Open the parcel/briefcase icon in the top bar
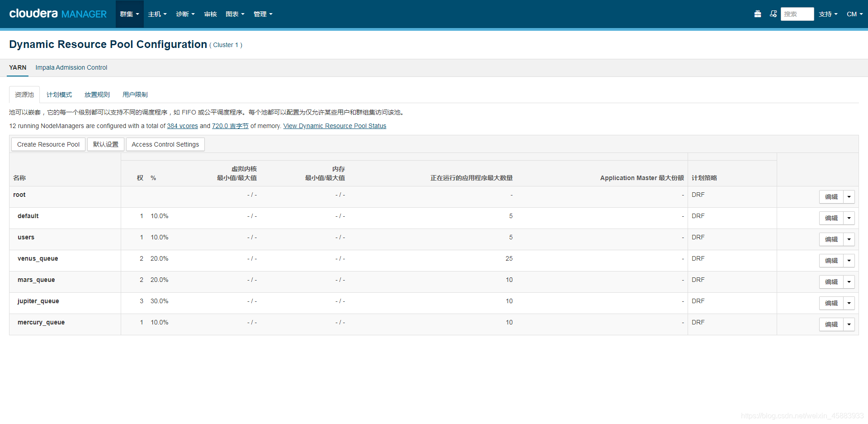This screenshot has height=424, width=868. point(758,14)
